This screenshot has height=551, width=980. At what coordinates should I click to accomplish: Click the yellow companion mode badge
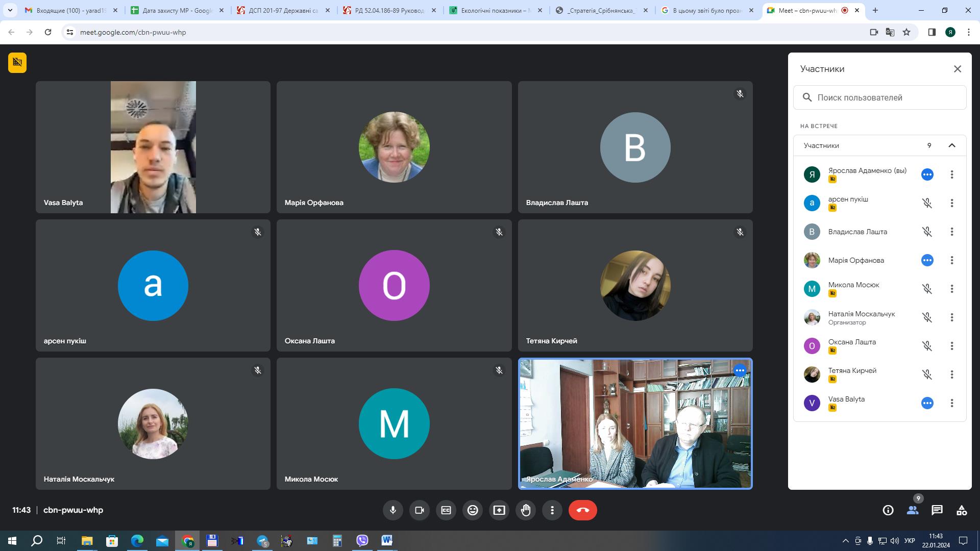point(17,63)
